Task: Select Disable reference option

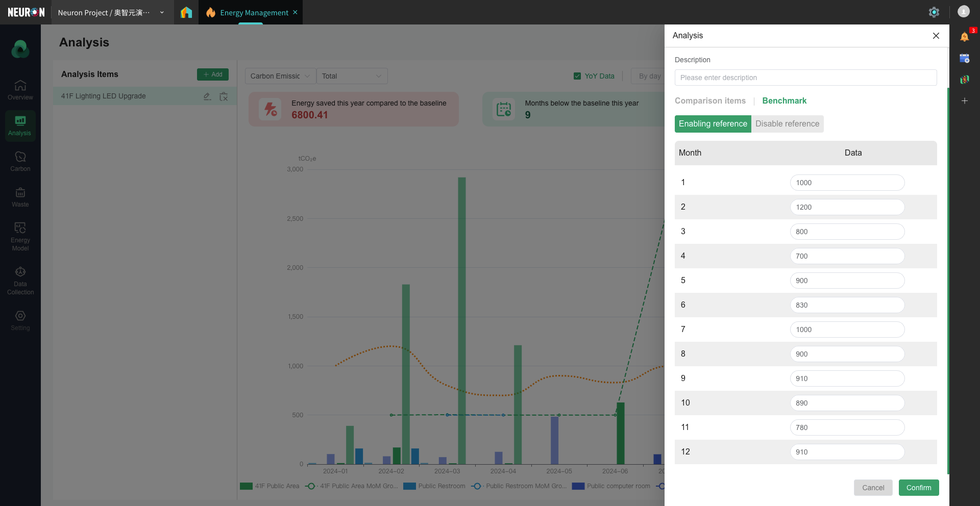Action: click(x=787, y=124)
